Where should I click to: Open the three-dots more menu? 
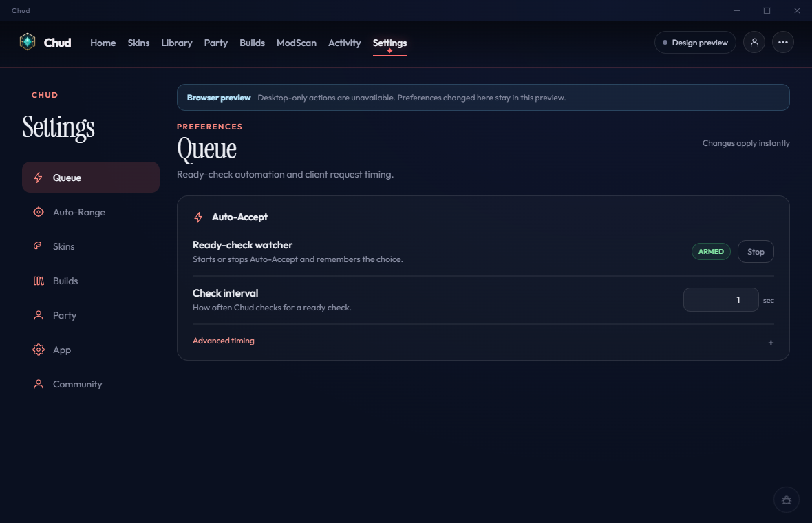pos(782,43)
